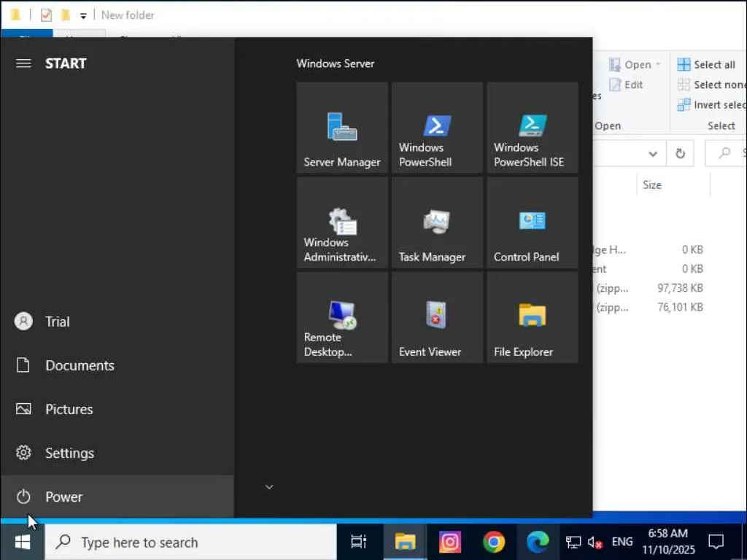This screenshot has height=560, width=747.
Task: Open Windows Administrative Tools tile
Action: [x=342, y=222]
